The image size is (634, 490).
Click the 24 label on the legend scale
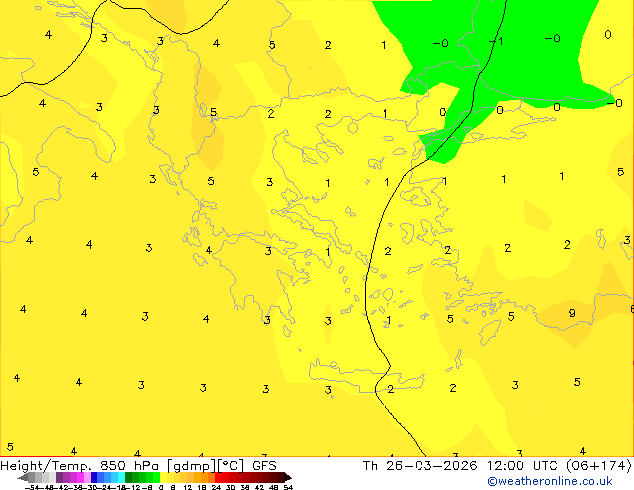point(216,487)
